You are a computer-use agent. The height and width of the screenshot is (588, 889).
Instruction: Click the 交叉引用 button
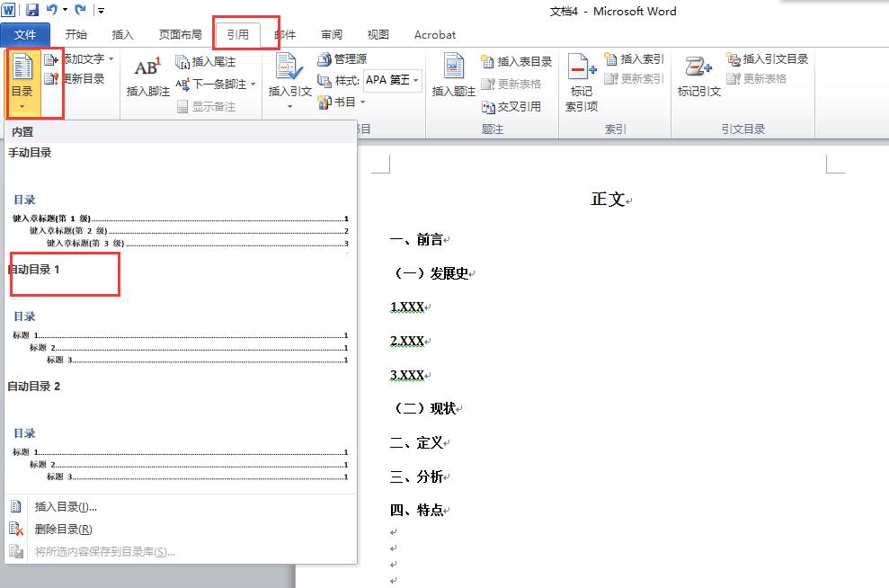[511, 107]
